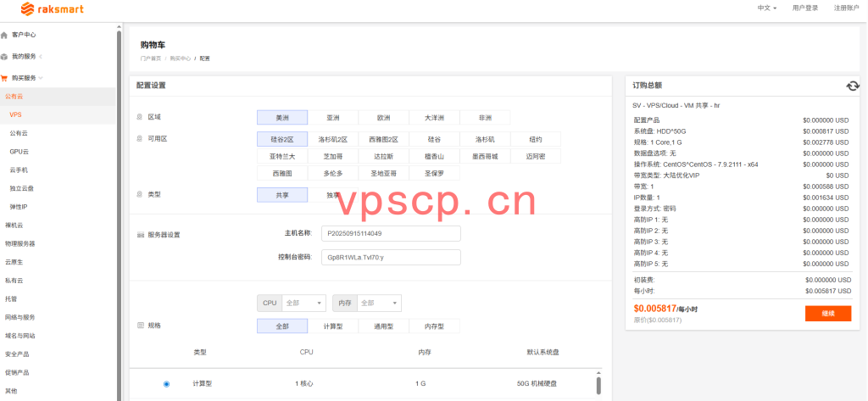The width and height of the screenshot is (868, 401).
Task: Click the raksmart logo
Action: coord(52,8)
